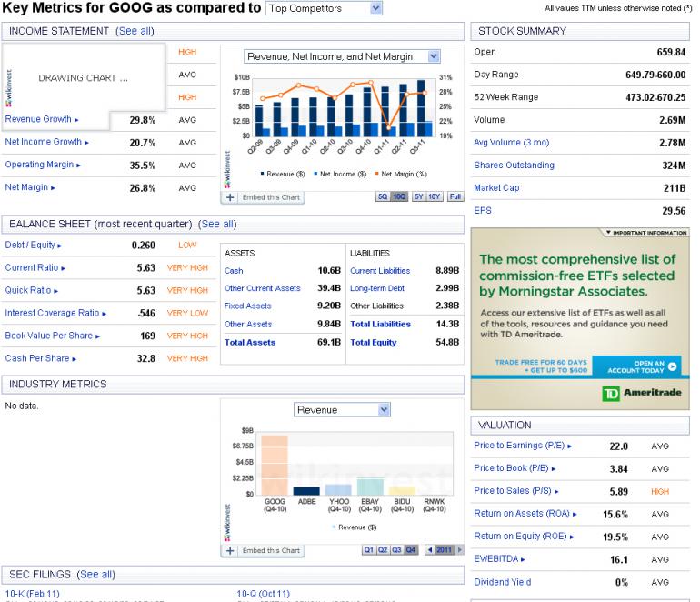Click the Total Liabilities link

click(380, 325)
